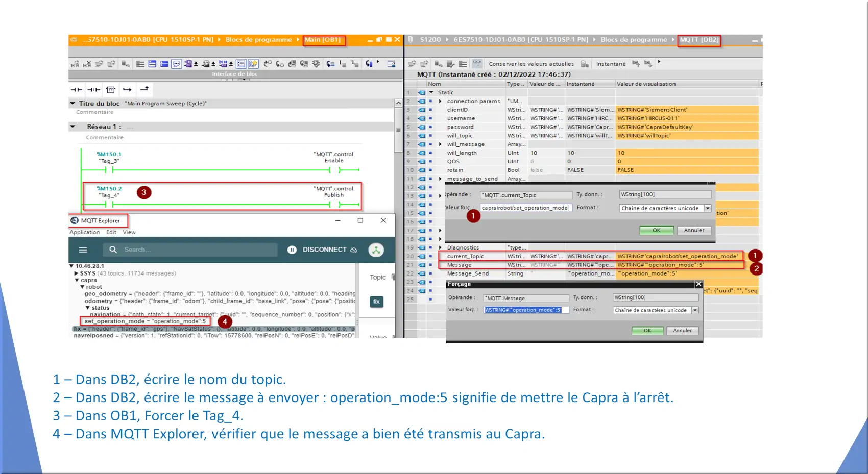Open the MQTT Explorer hamburger menu
Image resolution: width=868 pixels, height=474 pixels.
[83, 250]
